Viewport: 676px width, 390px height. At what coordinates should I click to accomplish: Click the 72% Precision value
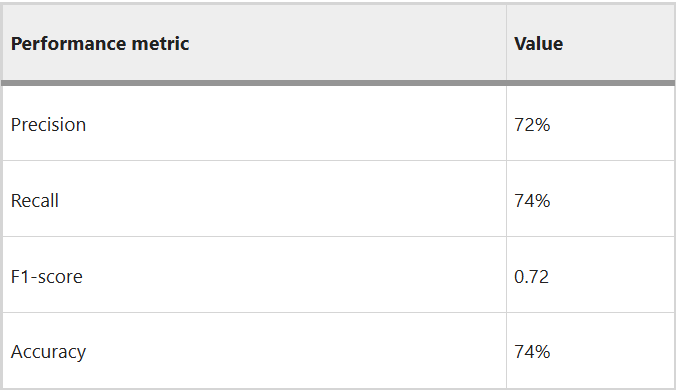tap(532, 125)
